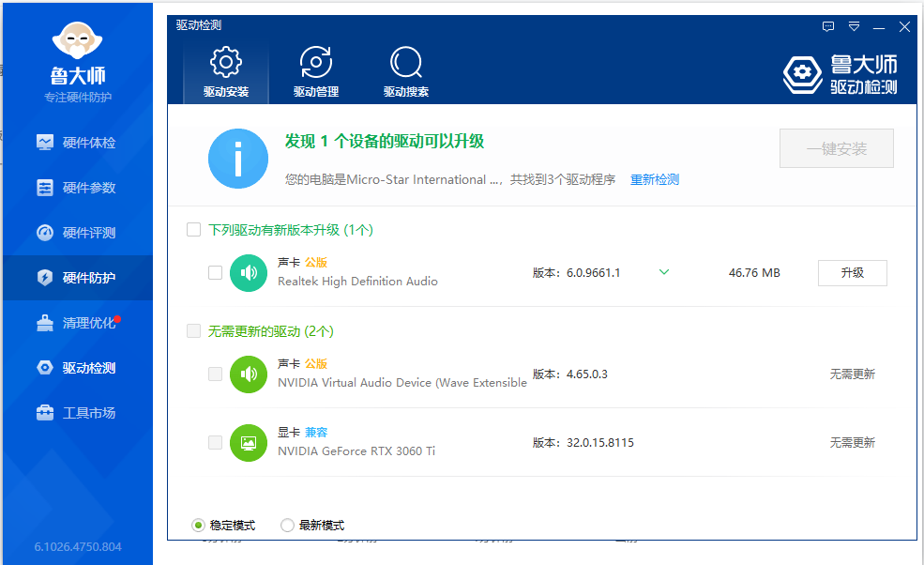Click the blue info circle icon
The image size is (924, 565).
pos(238,159)
